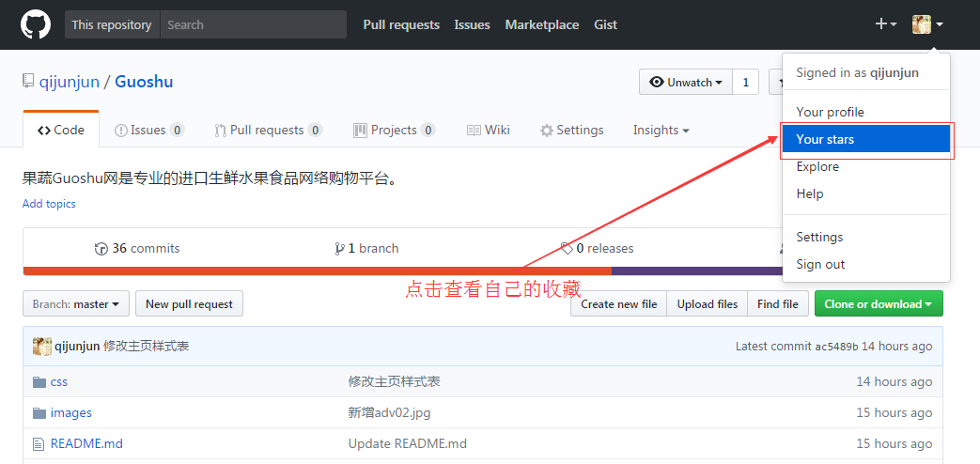Click the releases tag icon
Image resolution: width=980 pixels, height=464 pixels.
[x=567, y=249]
